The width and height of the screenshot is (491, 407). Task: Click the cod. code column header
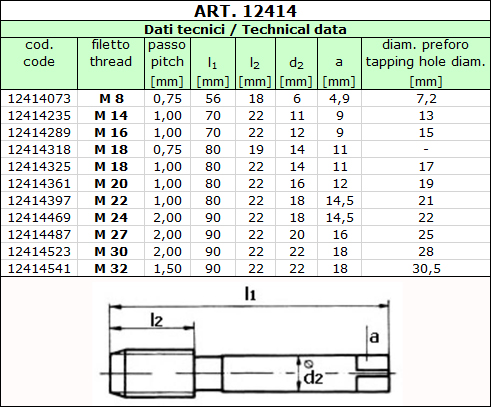tap(39, 53)
